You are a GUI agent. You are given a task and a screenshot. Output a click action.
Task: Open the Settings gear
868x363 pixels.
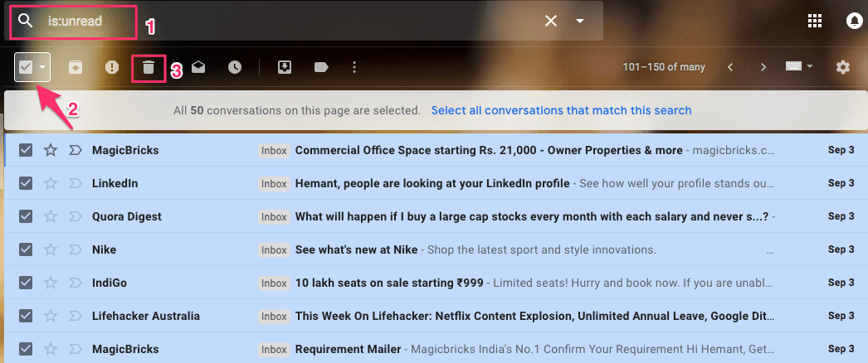tap(842, 67)
